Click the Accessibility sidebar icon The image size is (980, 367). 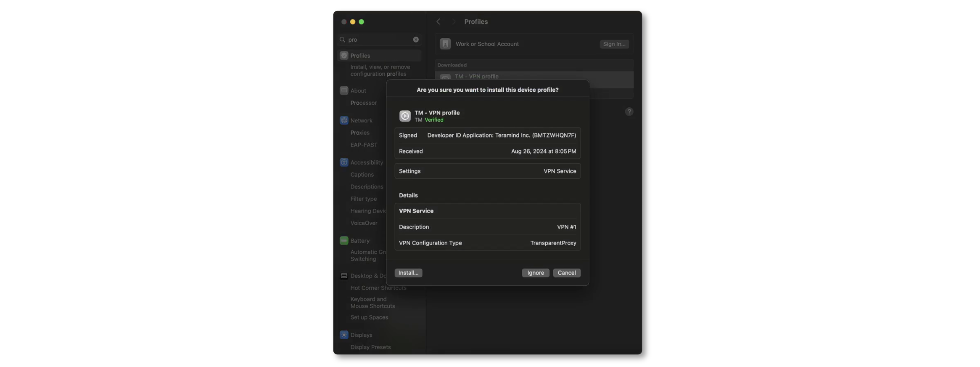click(x=344, y=162)
